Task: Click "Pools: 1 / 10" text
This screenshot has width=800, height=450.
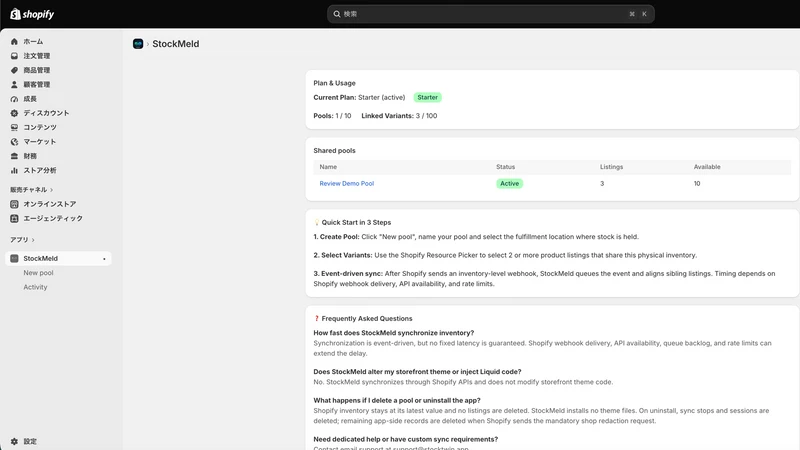Action: click(332, 116)
